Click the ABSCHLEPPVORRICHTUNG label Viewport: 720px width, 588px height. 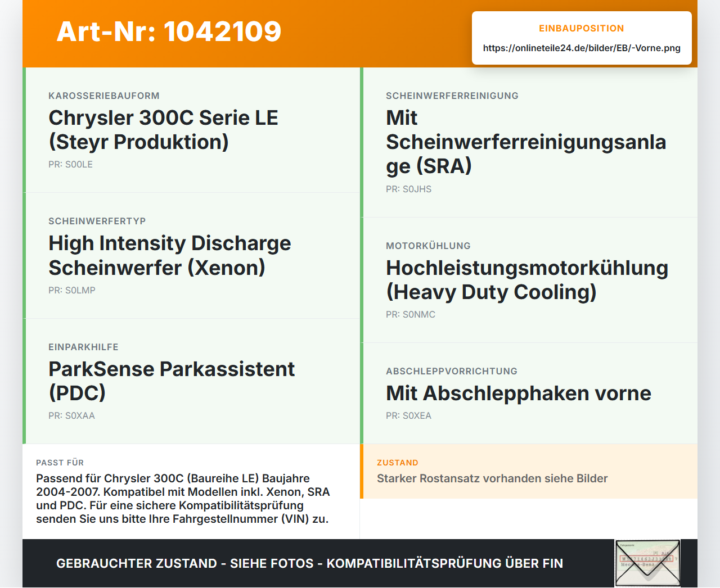[x=452, y=371]
